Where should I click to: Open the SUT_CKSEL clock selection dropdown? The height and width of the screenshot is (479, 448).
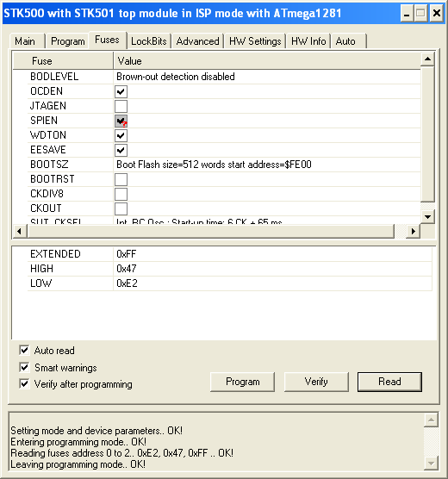click(x=267, y=221)
